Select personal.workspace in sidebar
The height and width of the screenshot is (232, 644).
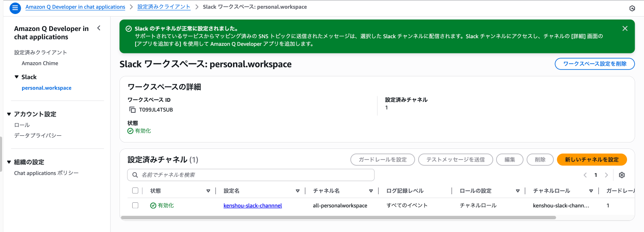(x=47, y=88)
